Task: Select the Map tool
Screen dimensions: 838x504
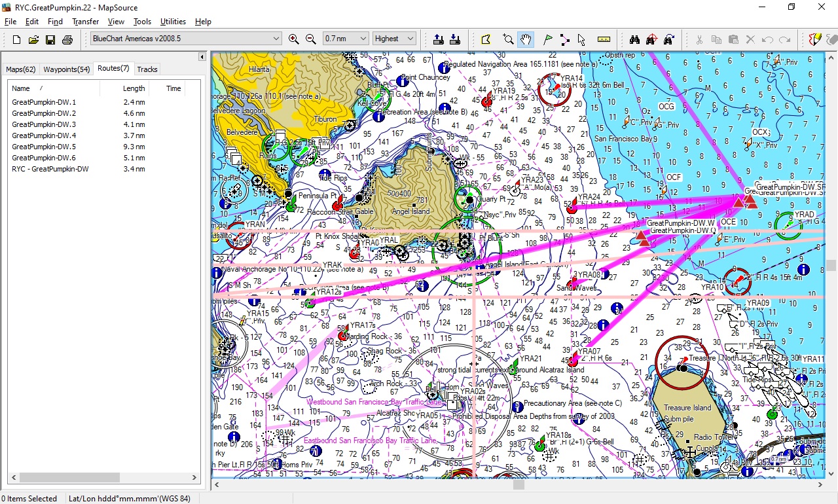Action: click(486, 39)
